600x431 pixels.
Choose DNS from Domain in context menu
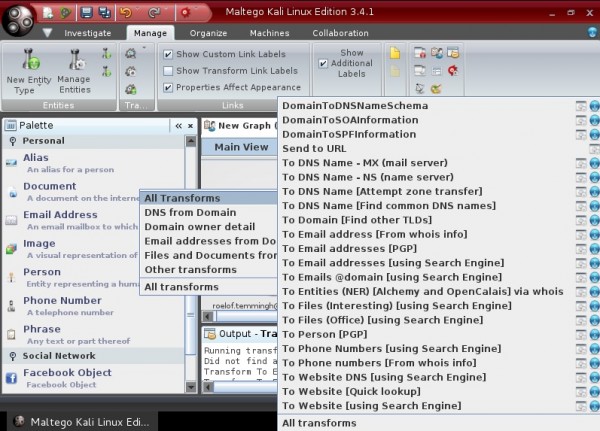pos(209,212)
